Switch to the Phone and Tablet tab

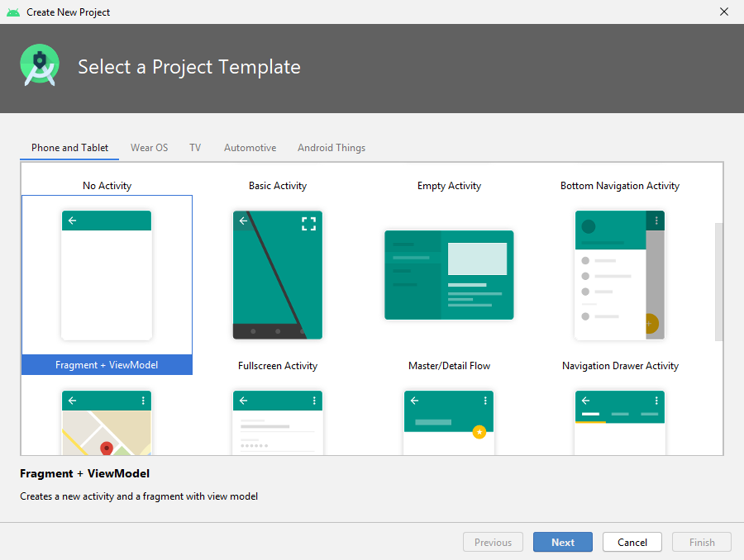[x=70, y=148]
